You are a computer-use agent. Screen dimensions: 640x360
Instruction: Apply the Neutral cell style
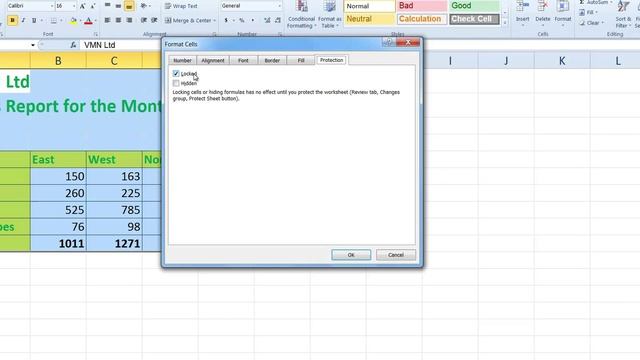pyautogui.click(x=369, y=19)
